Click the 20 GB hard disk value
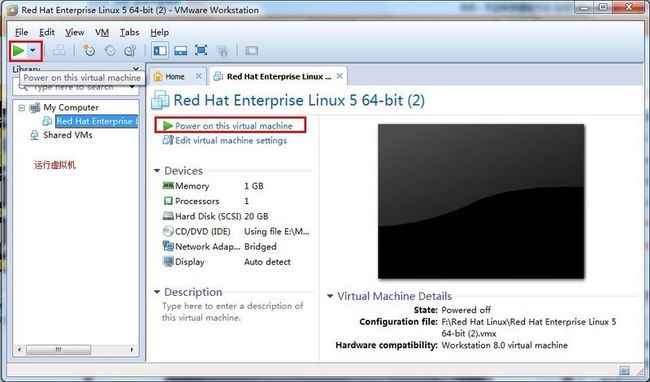This screenshot has height=382, width=650. (x=256, y=216)
